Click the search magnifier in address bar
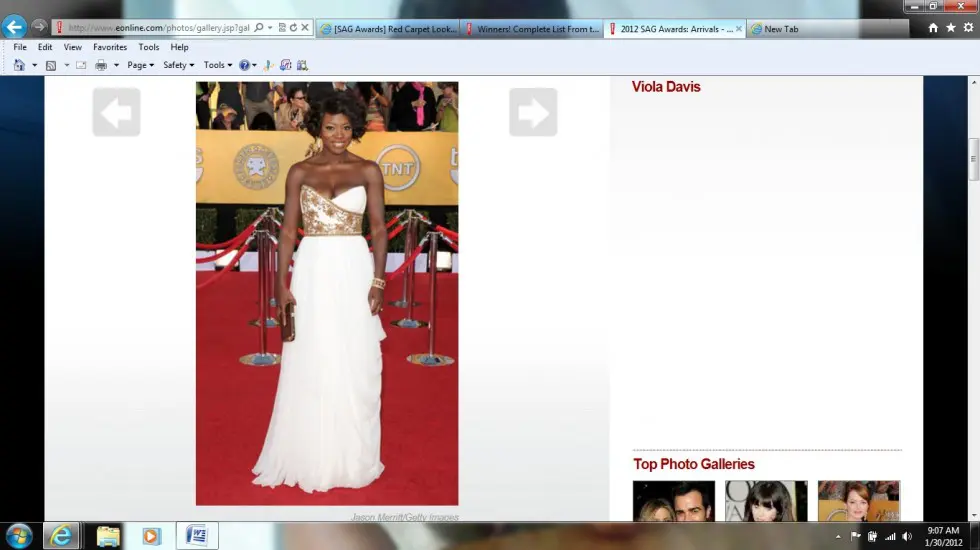The image size is (980, 550). point(259,28)
